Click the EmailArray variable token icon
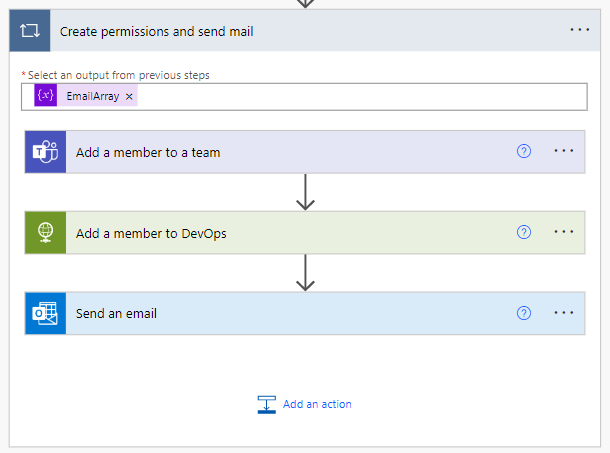610x453 pixels. point(45,96)
